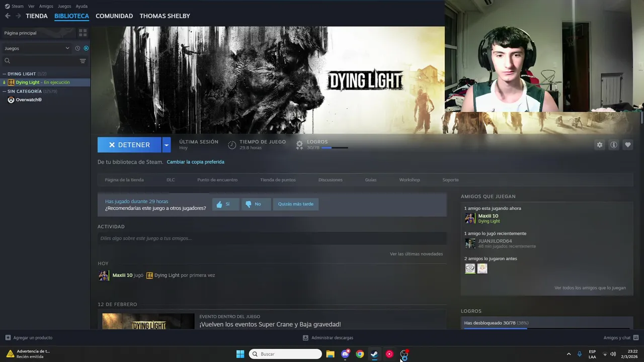Viewport: 644px width, 362px height.
Task: Open the Juegos menu
Action: (64, 6)
